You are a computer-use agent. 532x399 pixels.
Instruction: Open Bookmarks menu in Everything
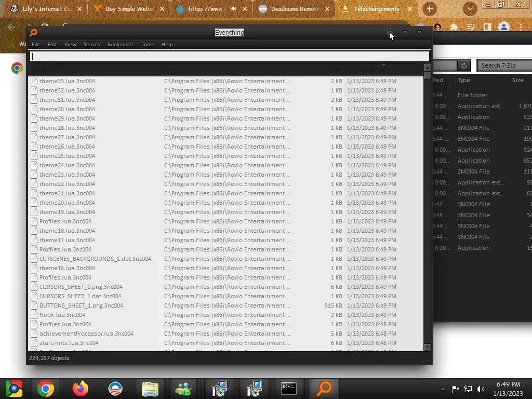tap(121, 45)
